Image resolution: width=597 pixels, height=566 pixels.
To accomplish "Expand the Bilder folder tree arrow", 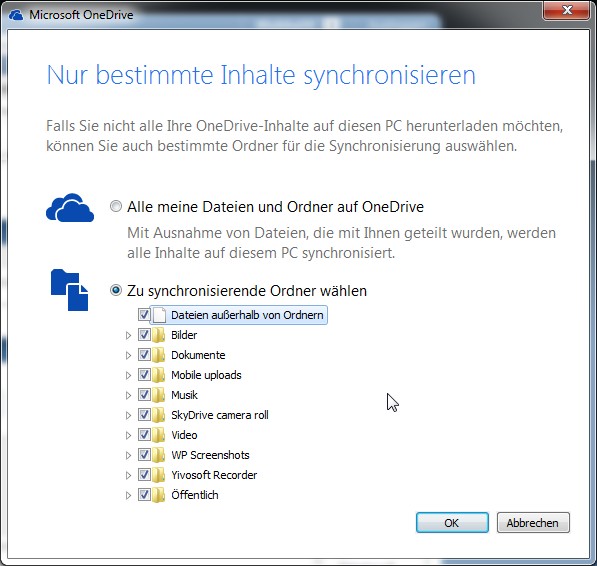I will 128,335.
